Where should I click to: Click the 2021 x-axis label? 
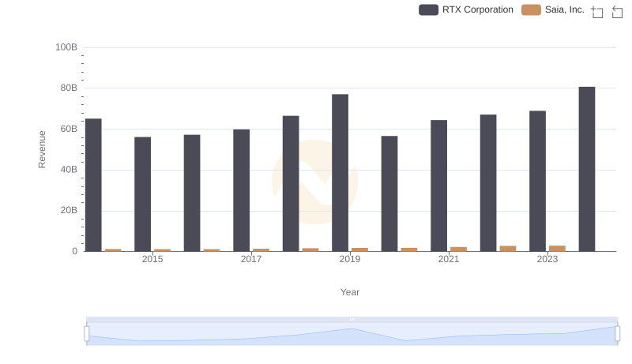click(449, 259)
